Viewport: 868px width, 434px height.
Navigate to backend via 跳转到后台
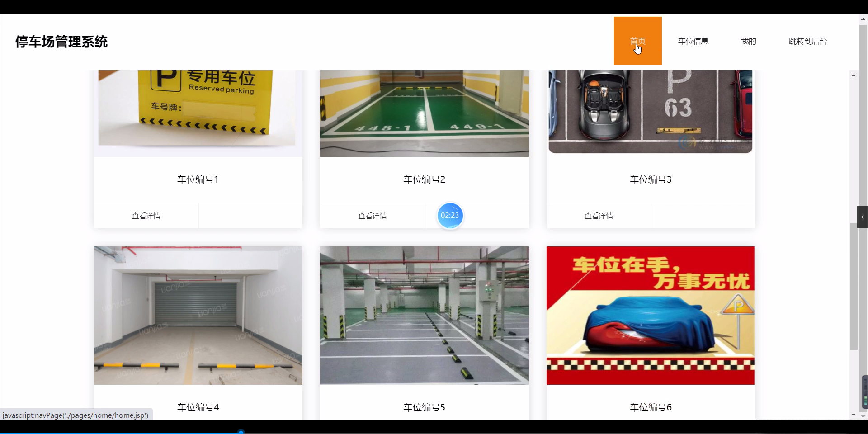click(807, 41)
